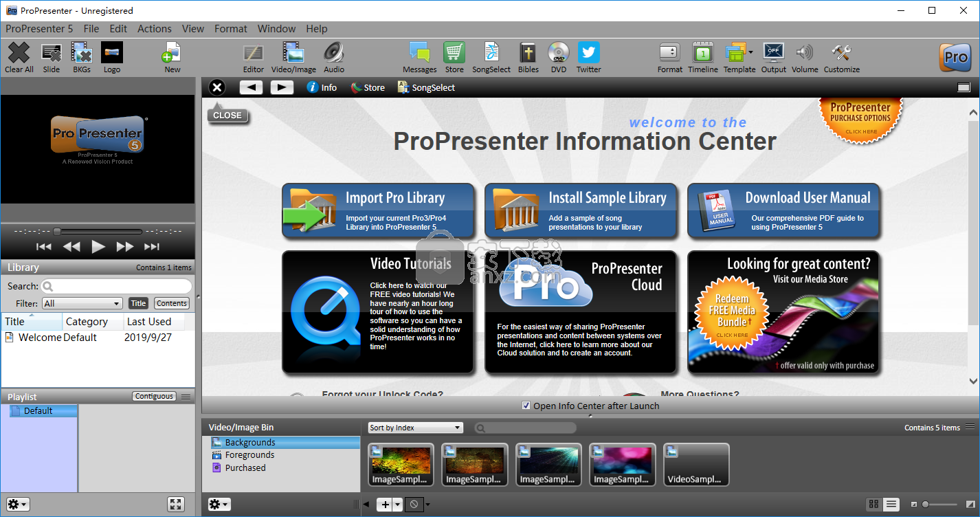Click the Install Sample Library button
The image size is (980, 517).
coord(581,210)
